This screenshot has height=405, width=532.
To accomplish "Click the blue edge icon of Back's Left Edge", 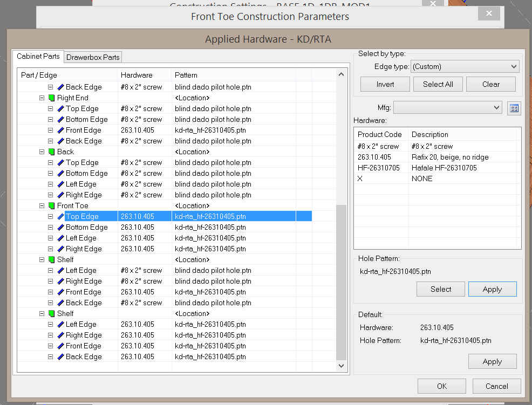I will (60, 184).
